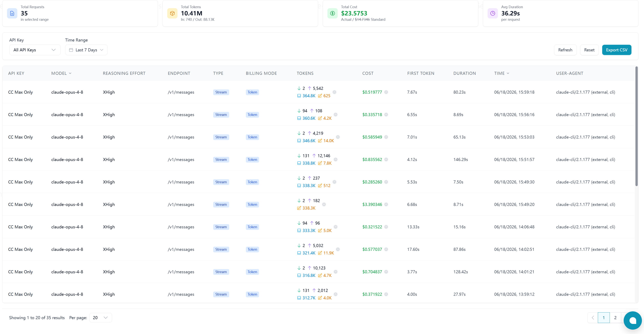The height and width of the screenshot is (334, 644).
Task: Click info icon beside cost $0.835562
Action: [x=386, y=159]
